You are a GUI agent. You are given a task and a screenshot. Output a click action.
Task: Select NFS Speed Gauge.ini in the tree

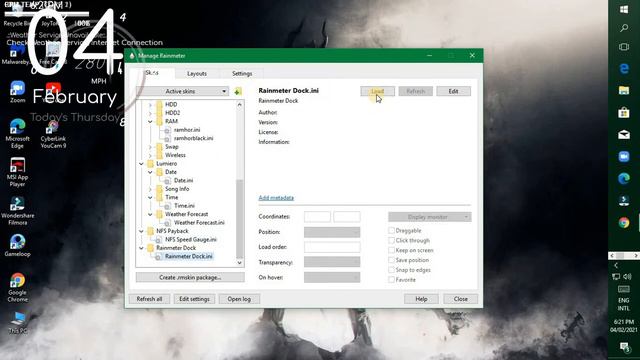click(x=191, y=240)
